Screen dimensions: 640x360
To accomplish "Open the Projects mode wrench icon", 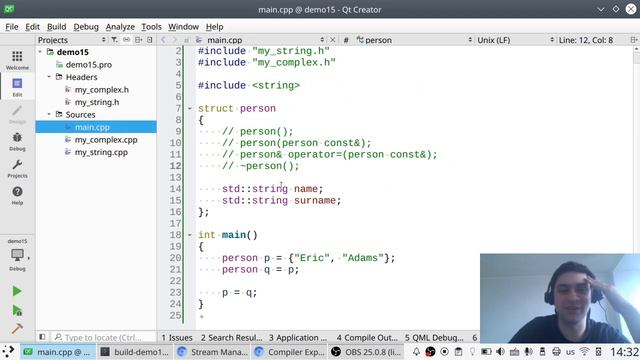I will [x=17, y=168].
